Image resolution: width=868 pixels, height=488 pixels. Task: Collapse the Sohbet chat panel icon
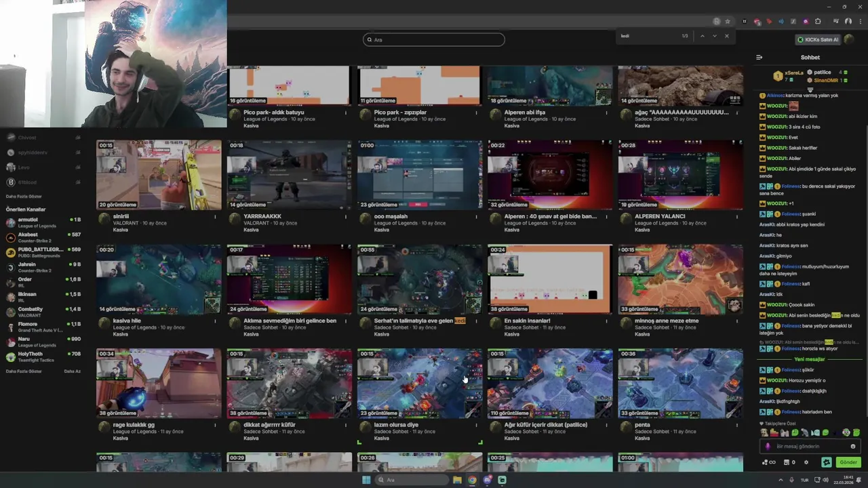[759, 58]
